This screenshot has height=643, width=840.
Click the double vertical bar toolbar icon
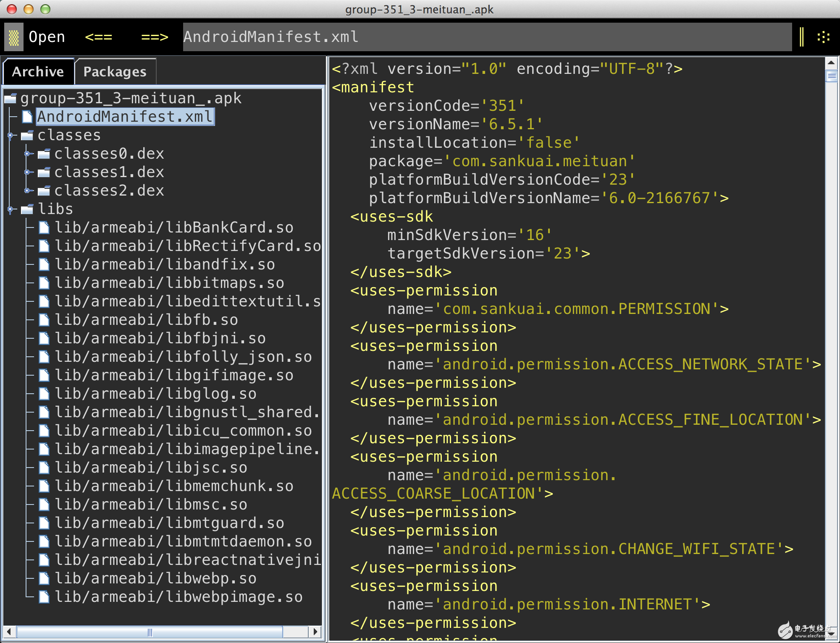(x=801, y=37)
